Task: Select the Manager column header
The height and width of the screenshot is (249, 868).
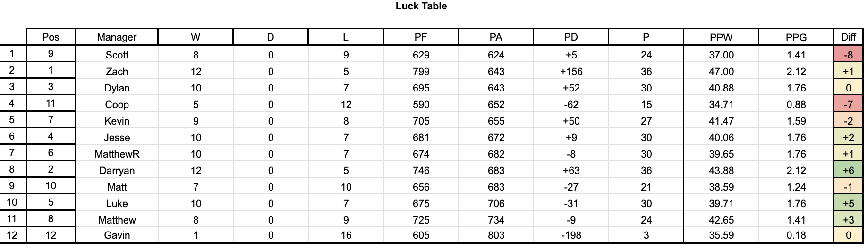Action: tap(117, 37)
